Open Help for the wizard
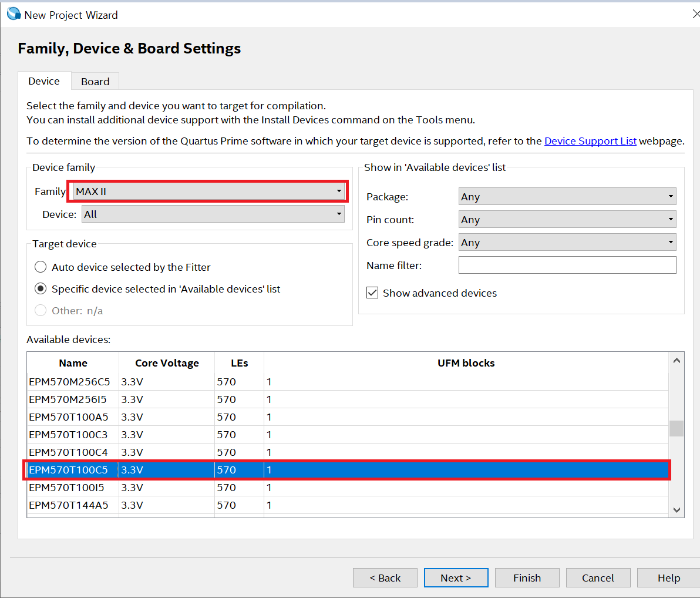 (x=668, y=578)
